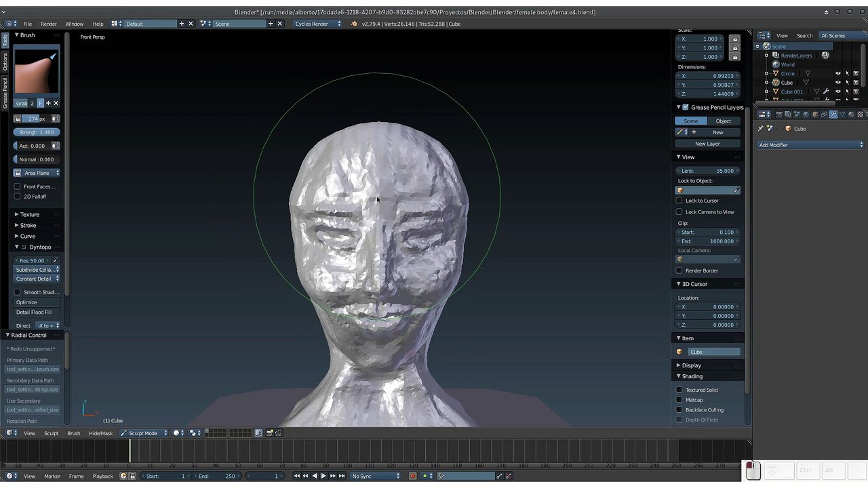Open the Object properties cube tab
The width and height of the screenshot is (868, 488).
(x=814, y=114)
